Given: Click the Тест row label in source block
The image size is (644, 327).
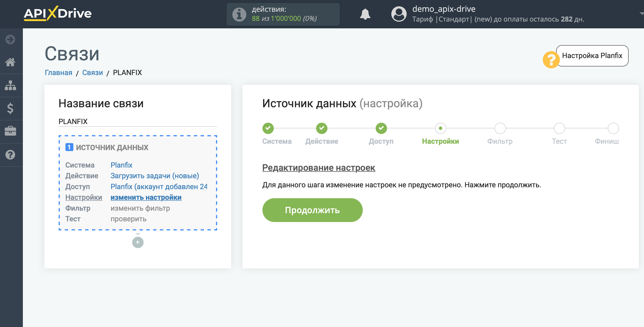Looking at the screenshot, I should pos(73,219).
